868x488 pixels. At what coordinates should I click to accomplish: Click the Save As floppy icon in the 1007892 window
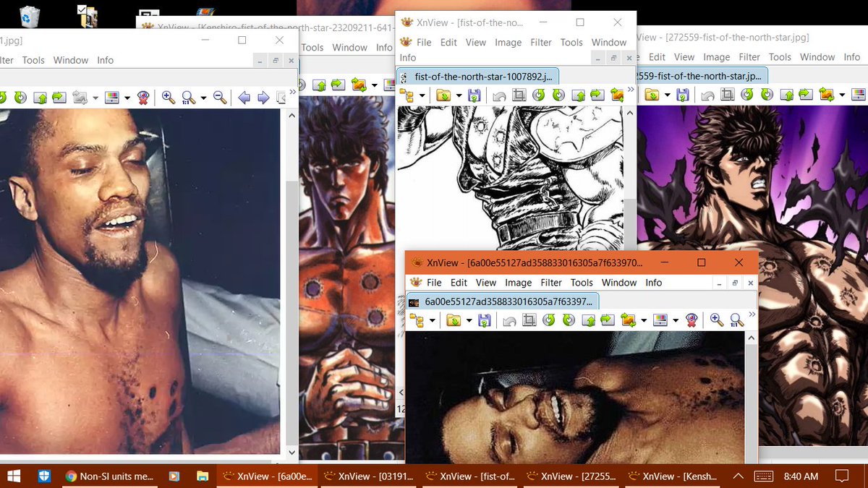coord(475,95)
